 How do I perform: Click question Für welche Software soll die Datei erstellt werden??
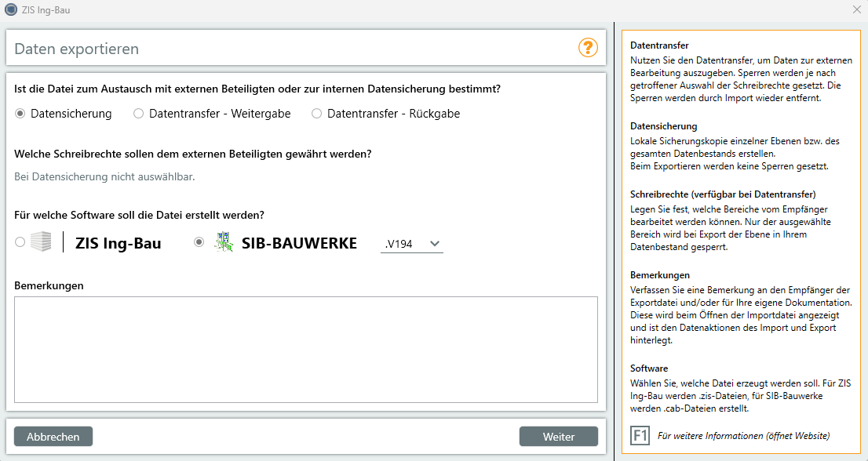point(140,215)
